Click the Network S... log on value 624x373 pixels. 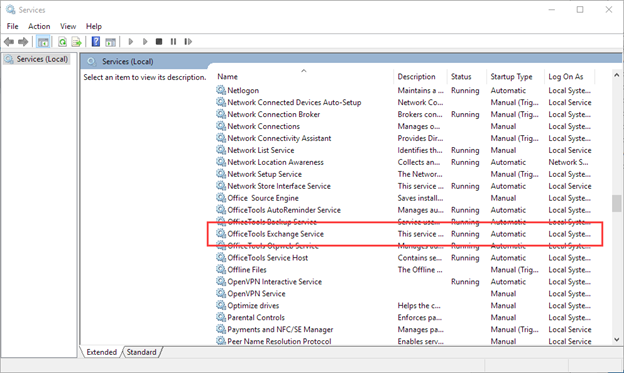[x=568, y=162]
